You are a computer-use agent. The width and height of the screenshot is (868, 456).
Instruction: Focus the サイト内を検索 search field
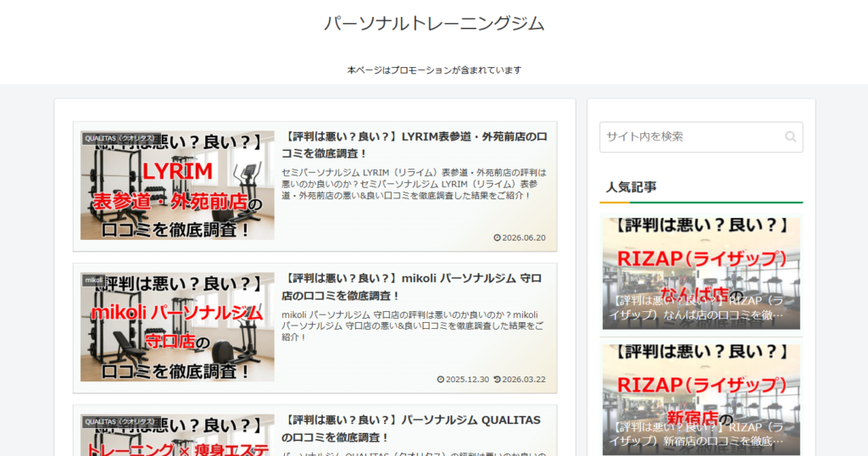tap(701, 136)
